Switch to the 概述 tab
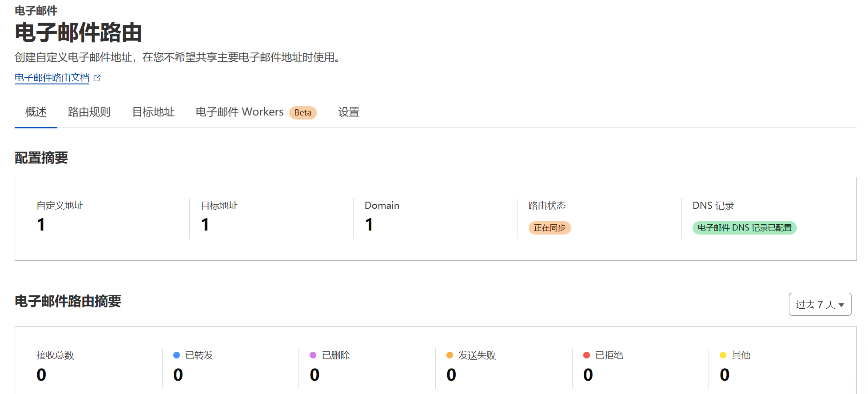The width and height of the screenshot is (868, 394). [x=36, y=112]
